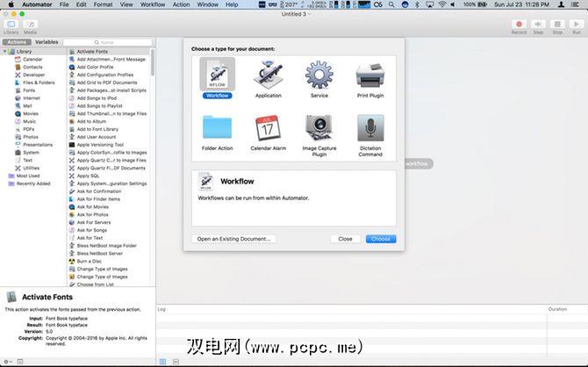Open the Workflow menu
Screen dimensions: 588x367
pyautogui.click(x=153, y=4)
